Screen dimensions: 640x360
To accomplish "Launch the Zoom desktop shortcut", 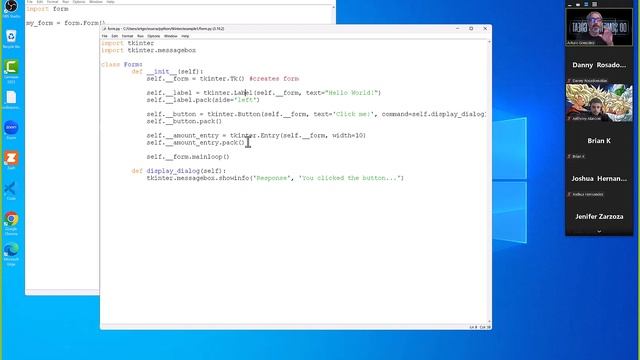I will click(x=11, y=130).
